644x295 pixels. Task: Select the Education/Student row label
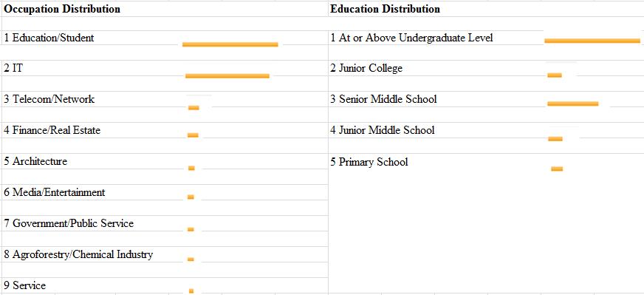[x=49, y=38]
